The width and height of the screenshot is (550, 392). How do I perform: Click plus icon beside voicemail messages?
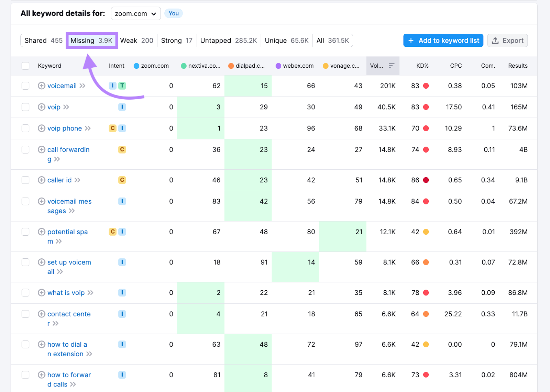coord(42,201)
